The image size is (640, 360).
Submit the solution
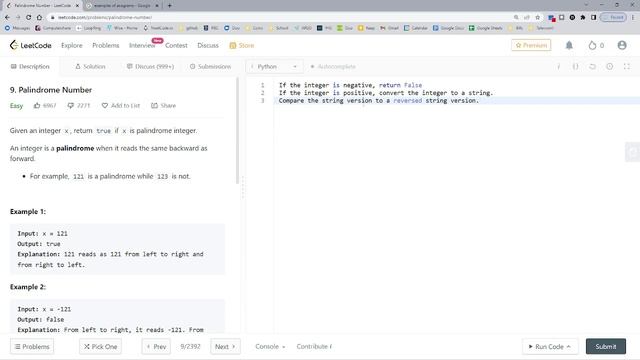(x=606, y=347)
